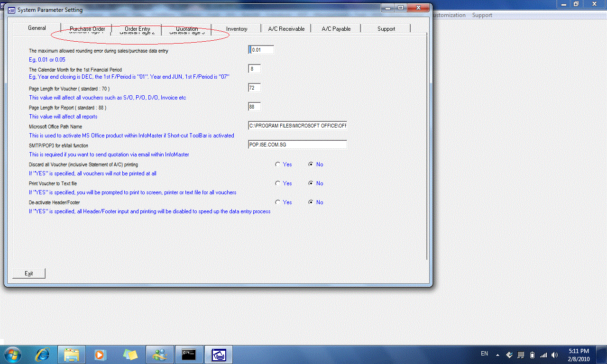
Task: Click the network signal icon in tray
Action: [544, 354]
